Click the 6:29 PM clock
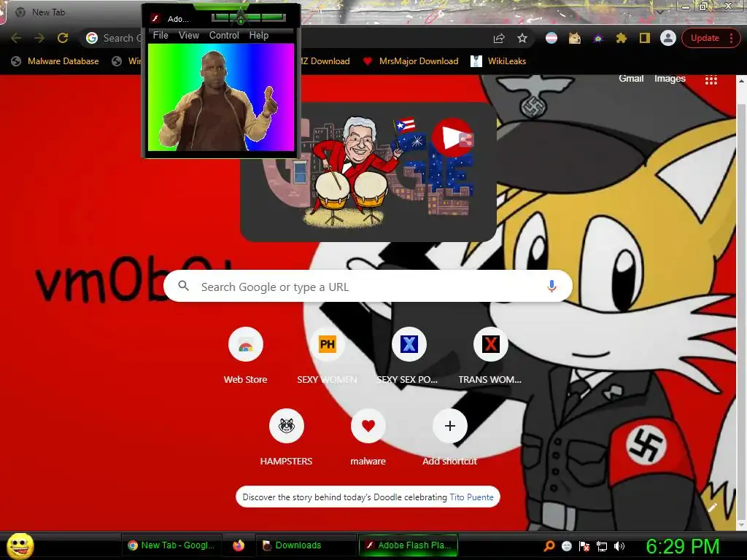747x560 pixels. point(682,546)
